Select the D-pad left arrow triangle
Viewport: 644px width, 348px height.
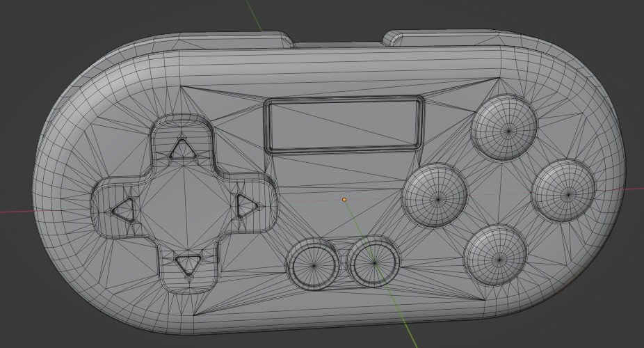(124, 210)
